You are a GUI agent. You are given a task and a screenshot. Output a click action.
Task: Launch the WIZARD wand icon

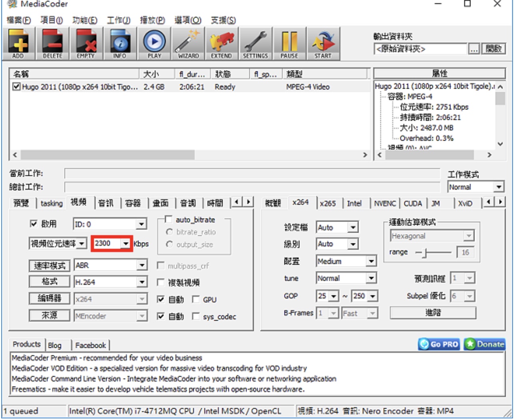point(188,44)
